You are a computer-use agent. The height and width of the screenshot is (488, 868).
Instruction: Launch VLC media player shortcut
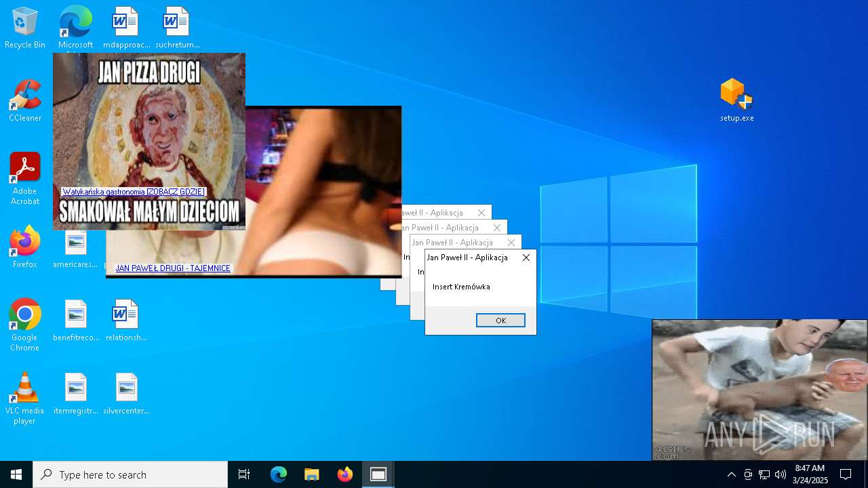click(25, 399)
